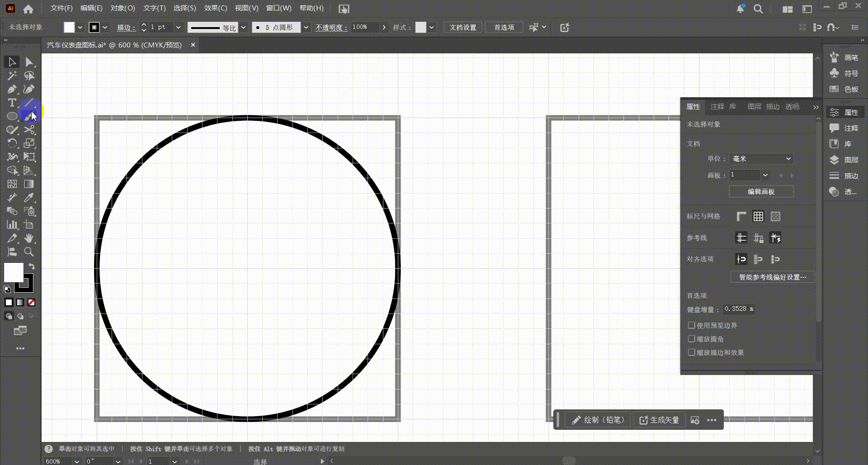The height and width of the screenshot is (465, 868).
Task: Toggle 缩放描边和效果 checkbox
Action: coord(691,352)
